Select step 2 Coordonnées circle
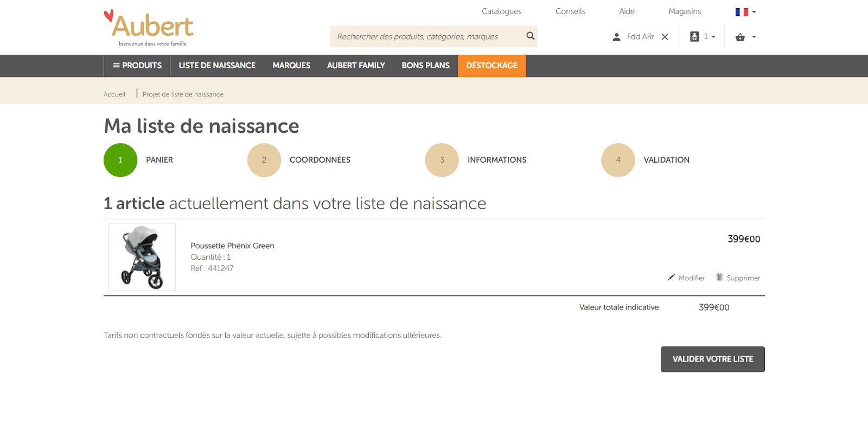The width and height of the screenshot is (868, 444). point(264,160)
